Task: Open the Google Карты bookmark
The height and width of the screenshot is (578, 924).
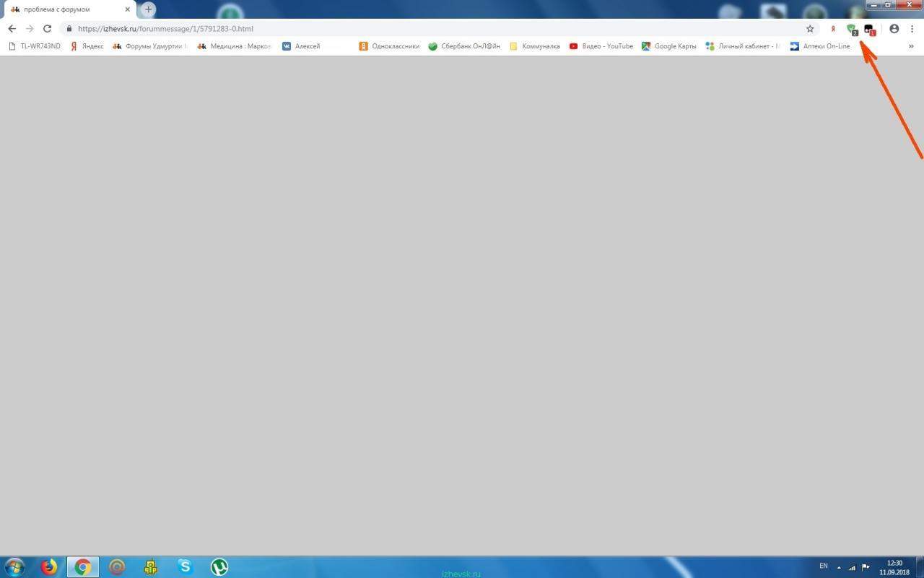Action: tap(669, 46)
